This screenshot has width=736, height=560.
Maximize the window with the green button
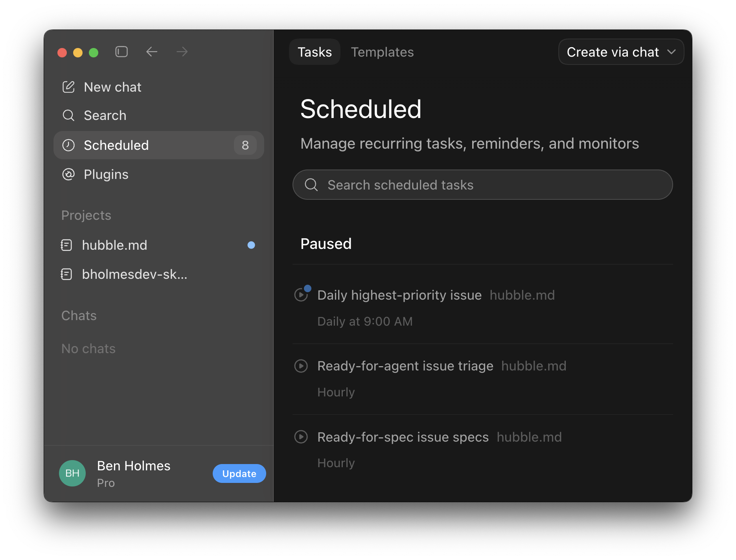94,52
